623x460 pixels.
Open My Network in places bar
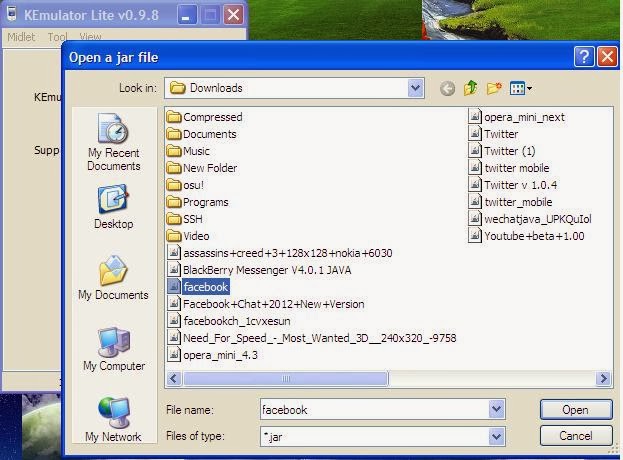click(x=114, y=419)
